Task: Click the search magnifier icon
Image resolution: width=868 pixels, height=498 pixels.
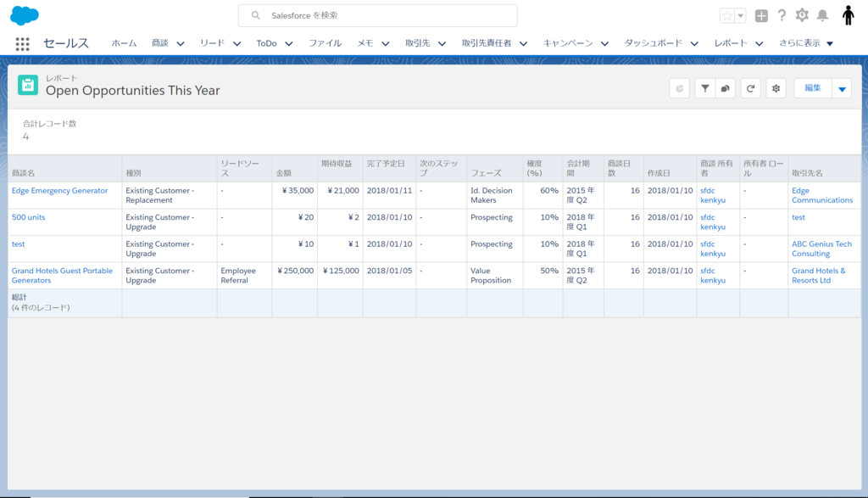Action: 255,15
